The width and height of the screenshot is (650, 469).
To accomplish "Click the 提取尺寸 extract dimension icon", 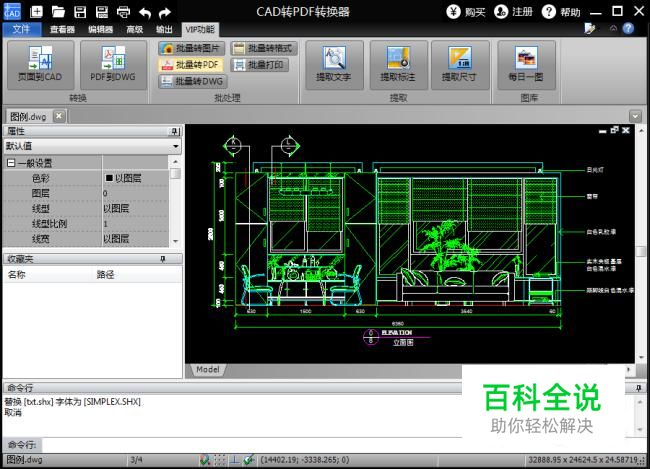I will click(x=461, y=64).
